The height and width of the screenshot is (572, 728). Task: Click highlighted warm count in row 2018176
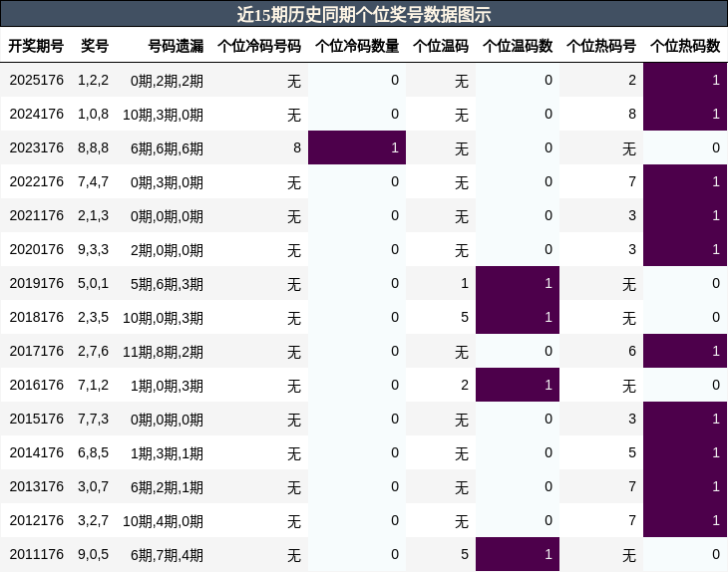(x=518, y=317)
